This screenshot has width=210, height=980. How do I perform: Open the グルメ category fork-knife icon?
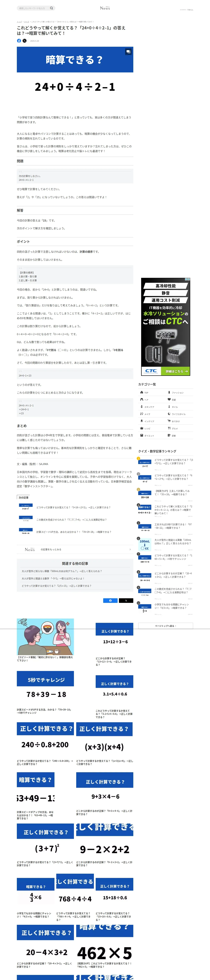click(169, 428)
